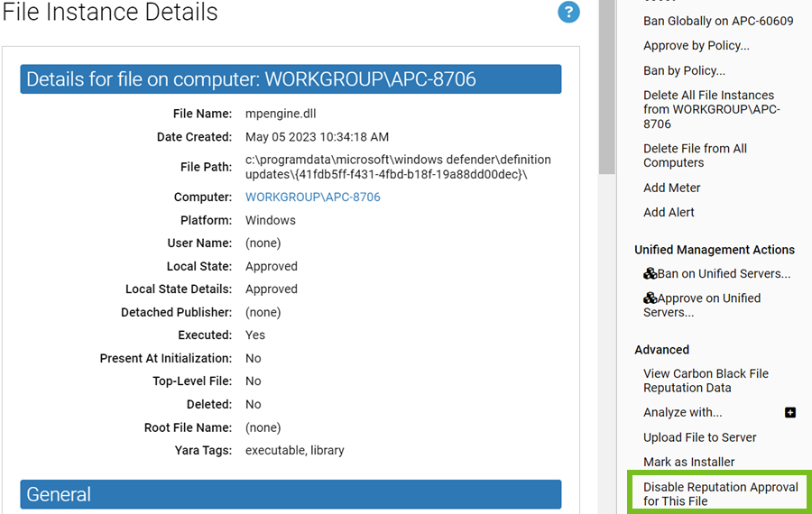Screen dimensions: 812x514
Task: Click the General section header
Action: 291,495
